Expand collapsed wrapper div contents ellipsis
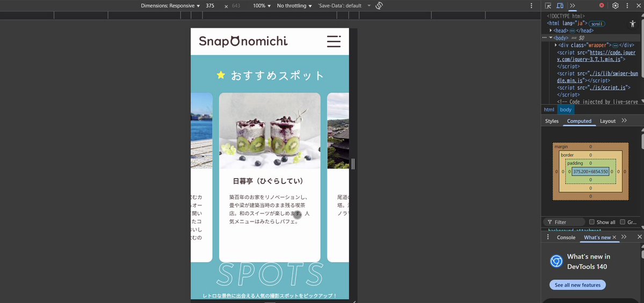The height and width of the screenshot is (303, 644). click(x=615, y=46)
